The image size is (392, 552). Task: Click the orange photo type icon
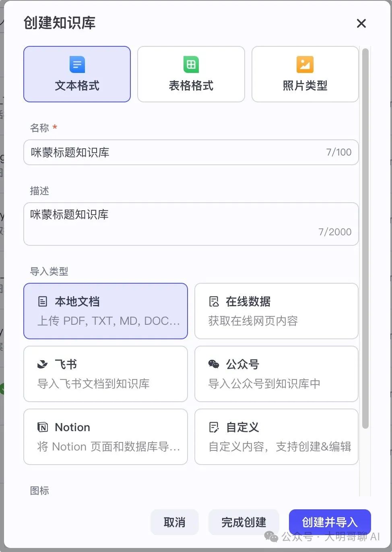point(305,64)
